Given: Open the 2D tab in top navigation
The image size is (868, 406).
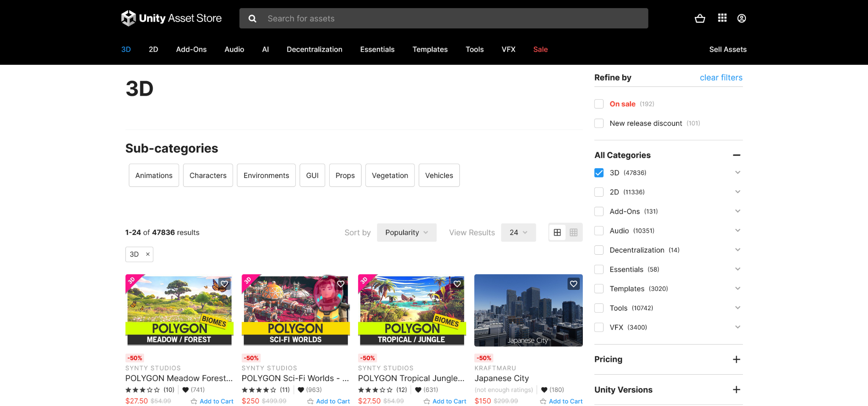Looking at the screenshot, I should [153, 50].
